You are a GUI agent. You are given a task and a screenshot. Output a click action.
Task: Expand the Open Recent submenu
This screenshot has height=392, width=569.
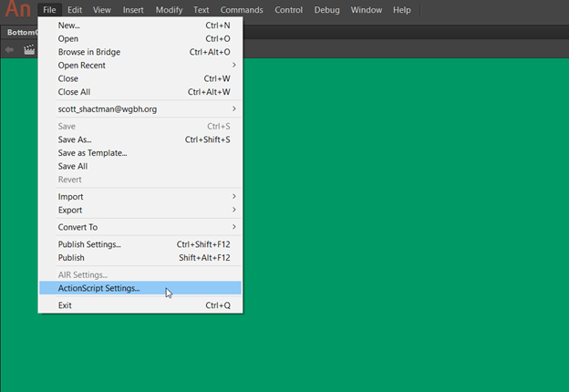click(x=140, y=66)
